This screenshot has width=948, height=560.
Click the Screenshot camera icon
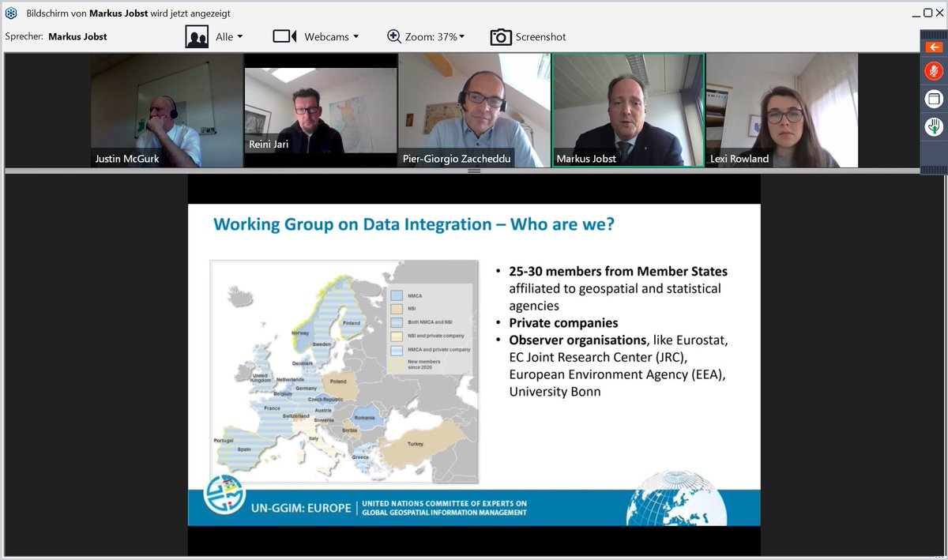tap(501, 36)
